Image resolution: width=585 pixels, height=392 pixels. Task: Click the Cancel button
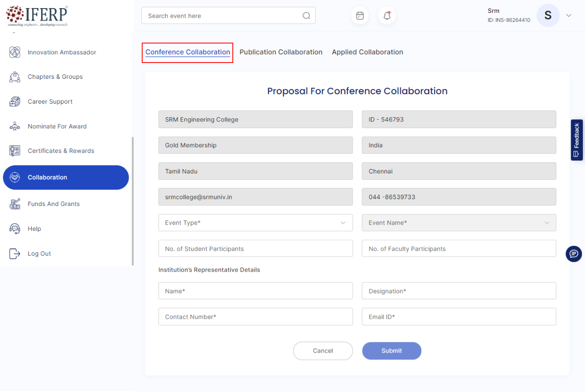coord(323,351)
